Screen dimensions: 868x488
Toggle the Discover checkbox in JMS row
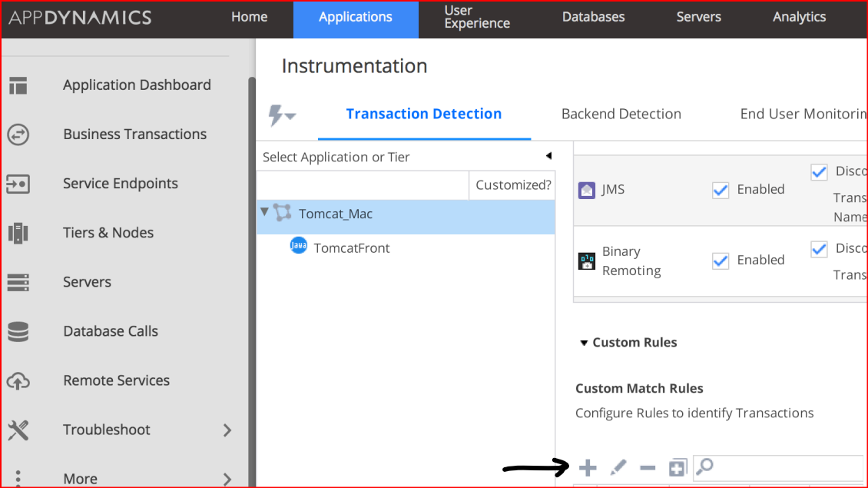point(819,171)
